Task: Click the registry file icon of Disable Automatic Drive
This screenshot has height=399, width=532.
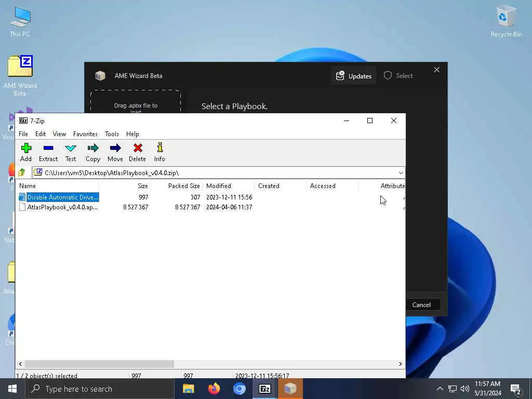Action: point(22,197)
